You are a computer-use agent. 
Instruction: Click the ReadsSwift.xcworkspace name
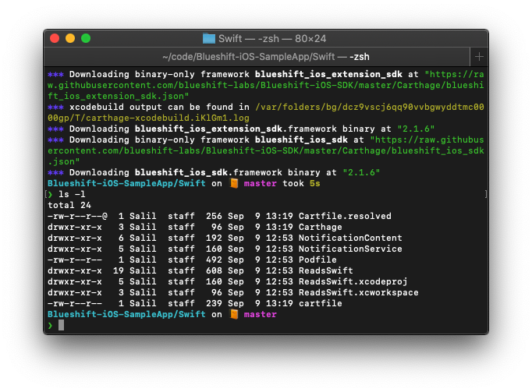pos(358,292)
